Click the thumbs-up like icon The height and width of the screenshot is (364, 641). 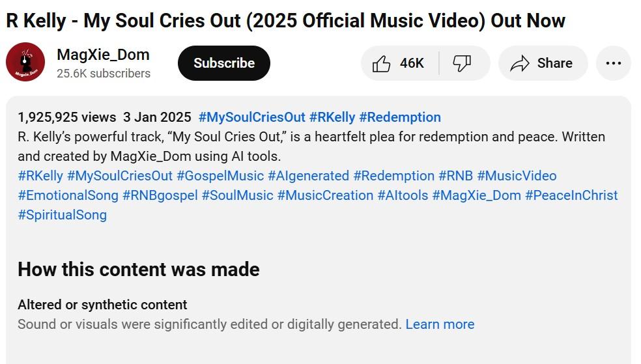point(381,63)
